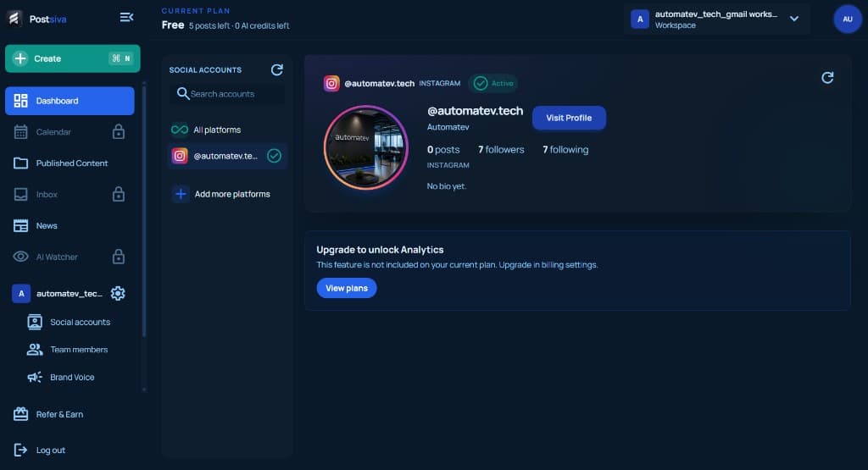Click the 7 following count
This screenshot has height=470, width=868.
pyautogui.click(x=565, y=150)
